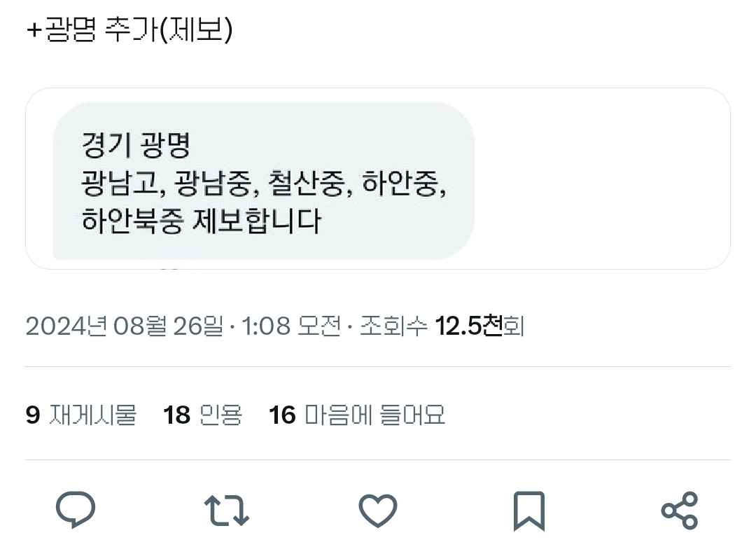Click 제보합니다 in the message bubble
756x540 pixels.
256,222
